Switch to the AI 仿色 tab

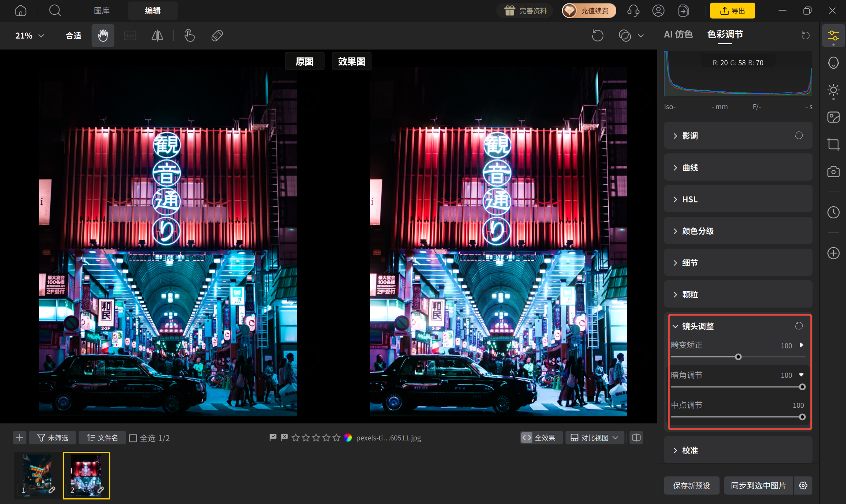[678, 34]
